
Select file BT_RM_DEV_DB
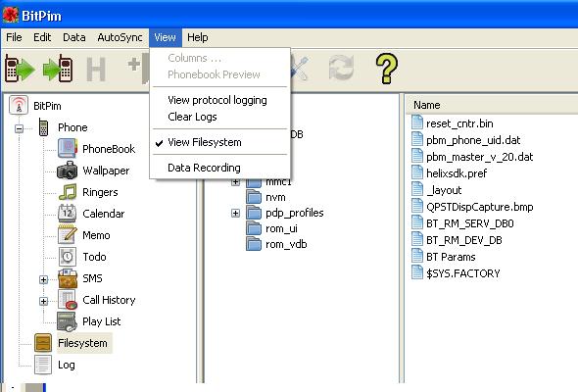point(464,240)
